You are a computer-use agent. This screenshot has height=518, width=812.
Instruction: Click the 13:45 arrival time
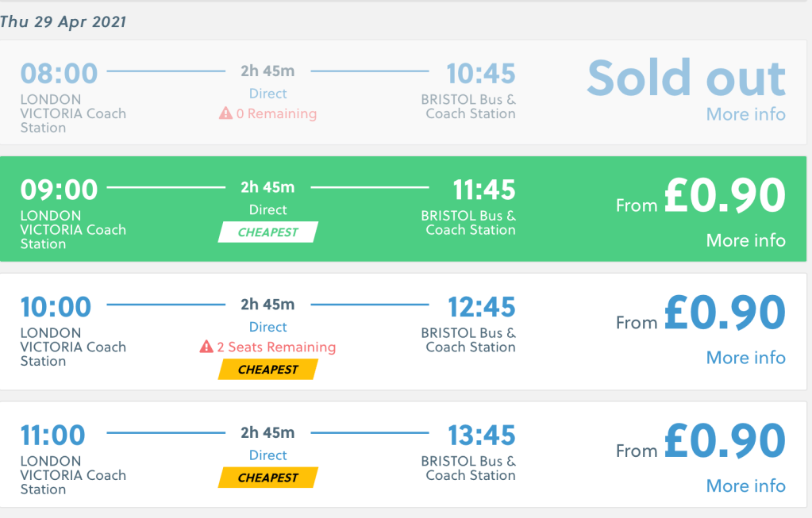click(481, 436)
